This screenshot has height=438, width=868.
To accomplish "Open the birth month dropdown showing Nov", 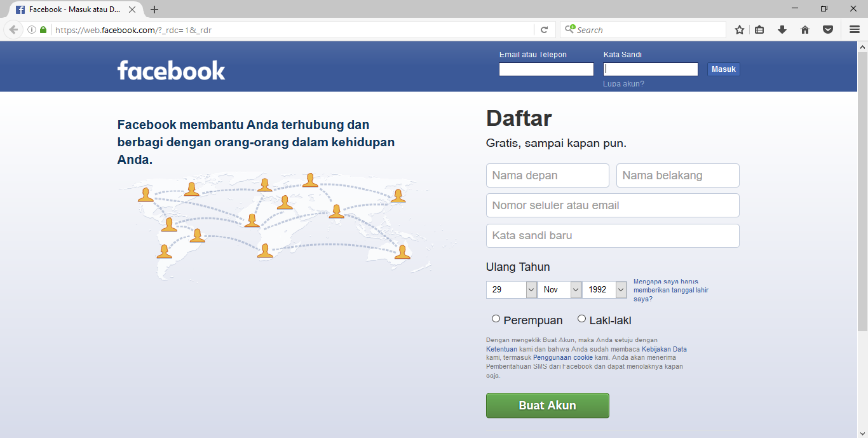I will (x=559, y=289).
